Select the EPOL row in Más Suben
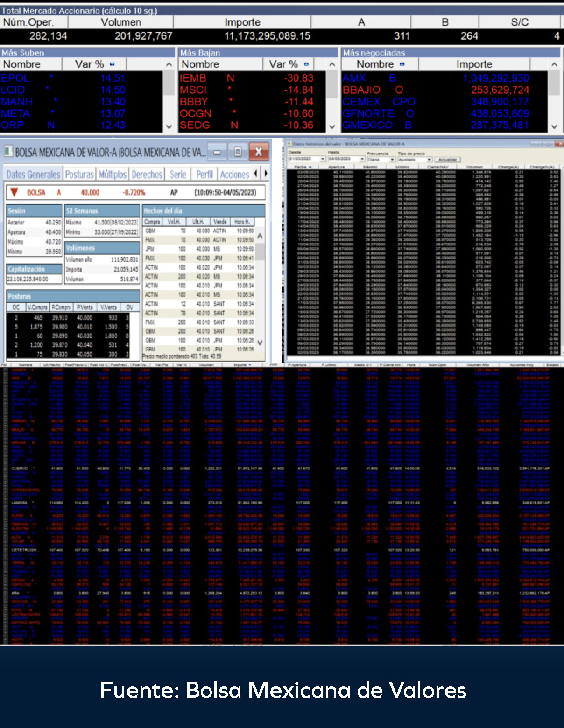This screenshot has width=564, height=728. pyautogui.click(x=82, y=78)
